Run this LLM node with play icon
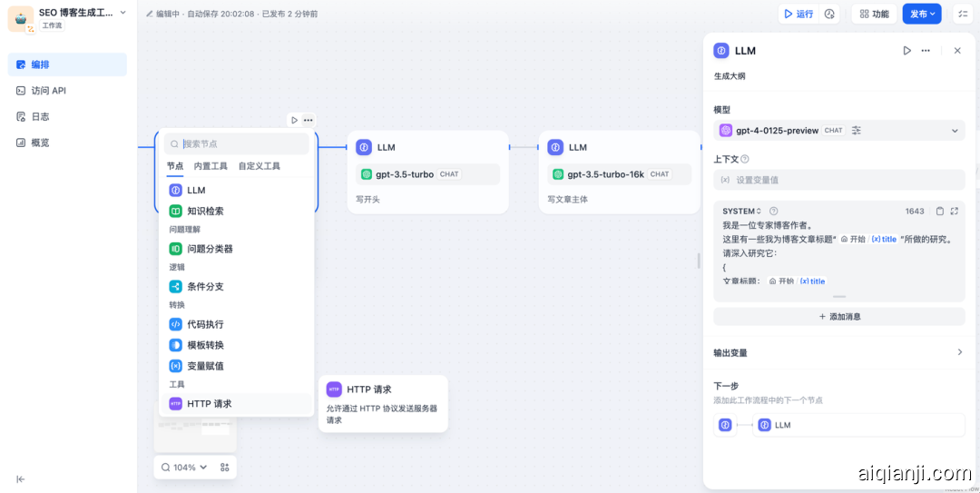This screenshot has height=493, width=980. tap(906, 51)
